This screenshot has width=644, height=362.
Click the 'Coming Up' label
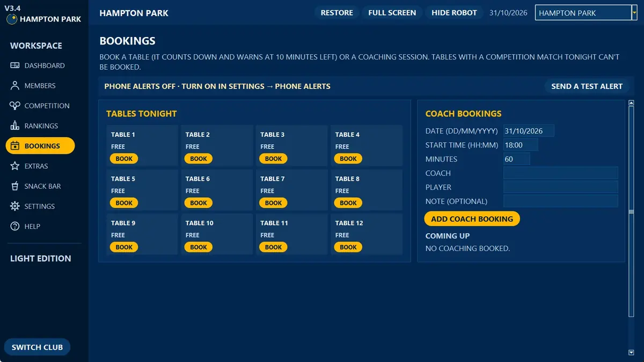coord(448,236)
